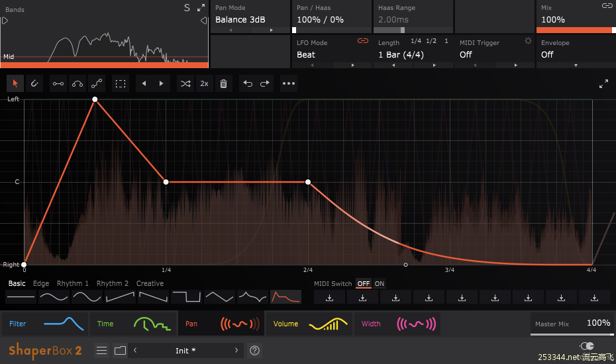Image resolution: width=616 pixels, height=364 pixels.
Task: Select the highlighted orange decay preset
Action: (286, 297)
